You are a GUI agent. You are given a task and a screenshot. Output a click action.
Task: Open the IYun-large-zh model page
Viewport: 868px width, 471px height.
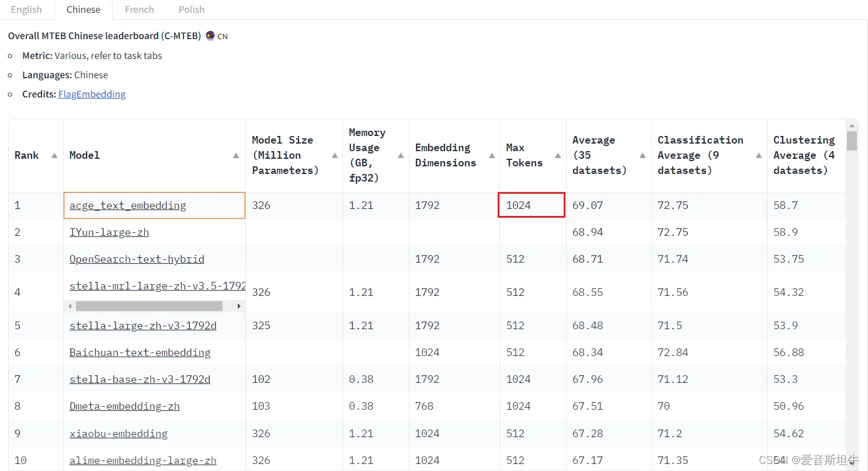click(x=109, y=232)
